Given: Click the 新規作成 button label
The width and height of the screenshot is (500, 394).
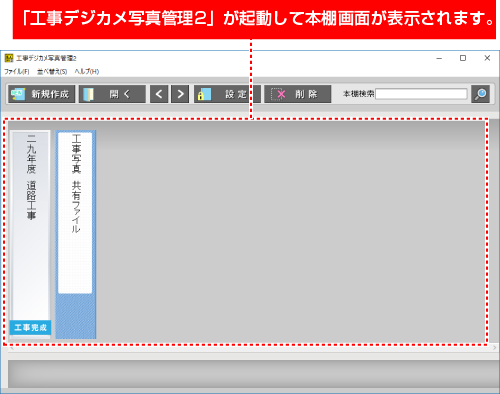Looking at the screenshot, I should 50,94.
